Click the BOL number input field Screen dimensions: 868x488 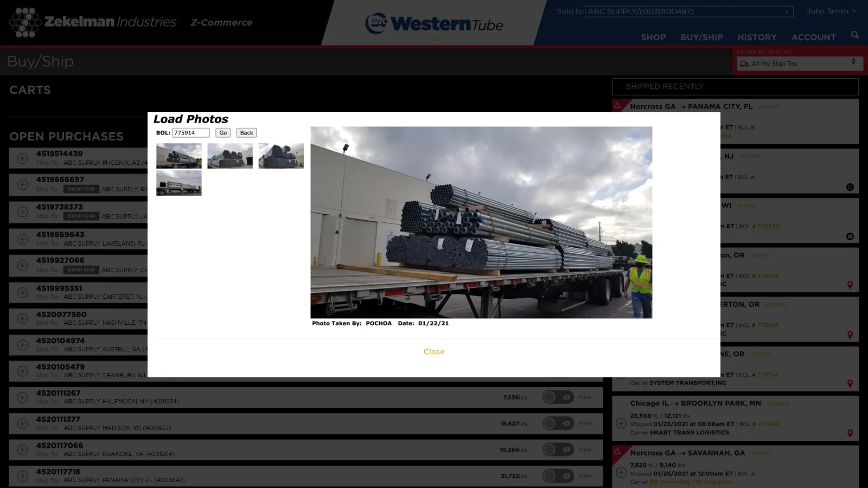[190, 133]
